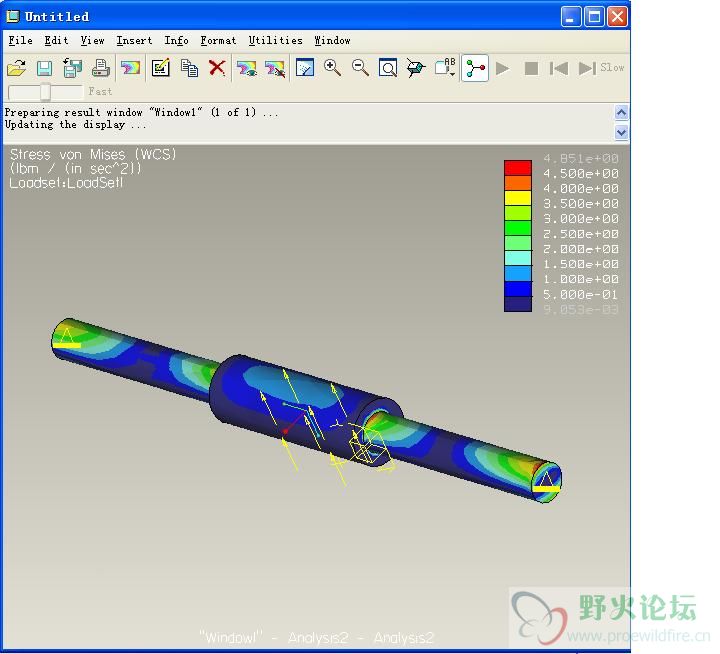Click the right end constraint triangle symbol
The image size is (720, 654).
[546, 482]
